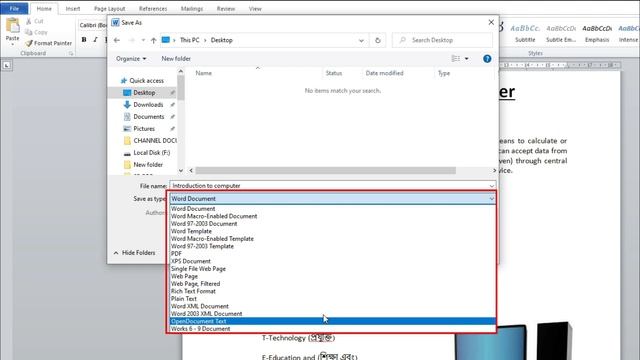Click the Format Painter brush
The image size is (640, 360).
point(29,43)
